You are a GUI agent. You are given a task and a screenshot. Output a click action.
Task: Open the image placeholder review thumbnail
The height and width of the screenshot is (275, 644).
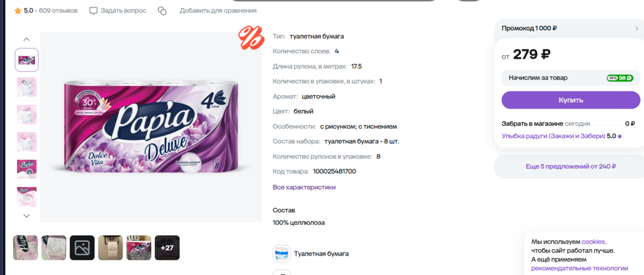coord(82,247)
